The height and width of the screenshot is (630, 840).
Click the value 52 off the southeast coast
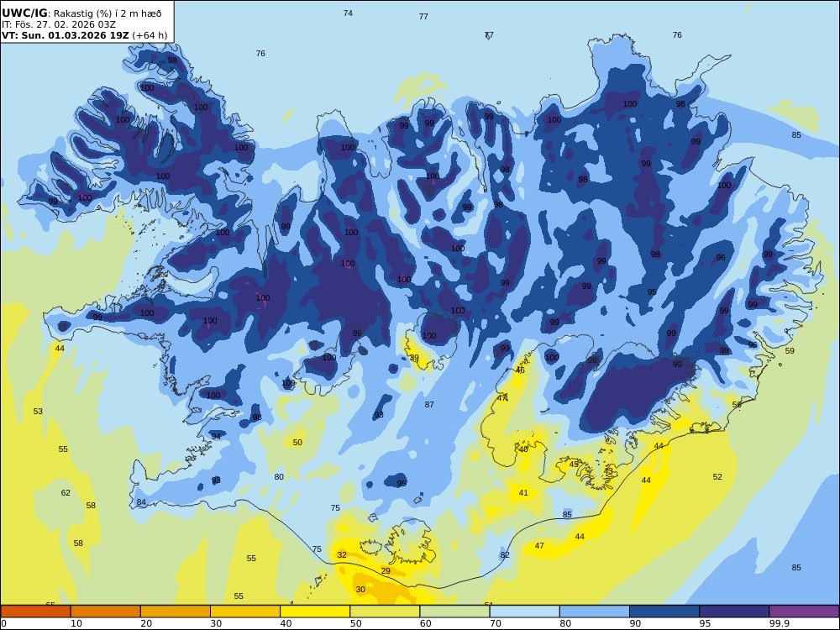coord(717,477)
